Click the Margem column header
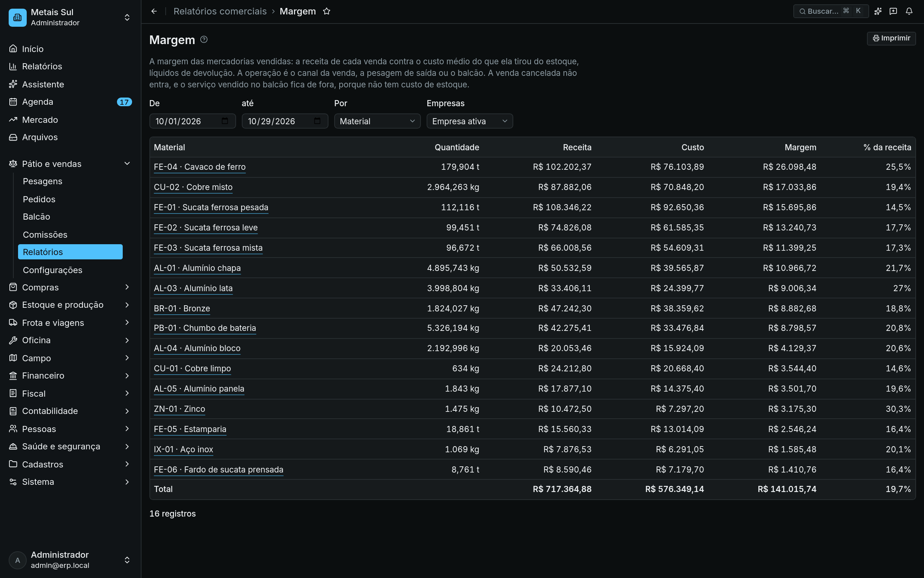 pyautogui.click(x=800, y=147)
